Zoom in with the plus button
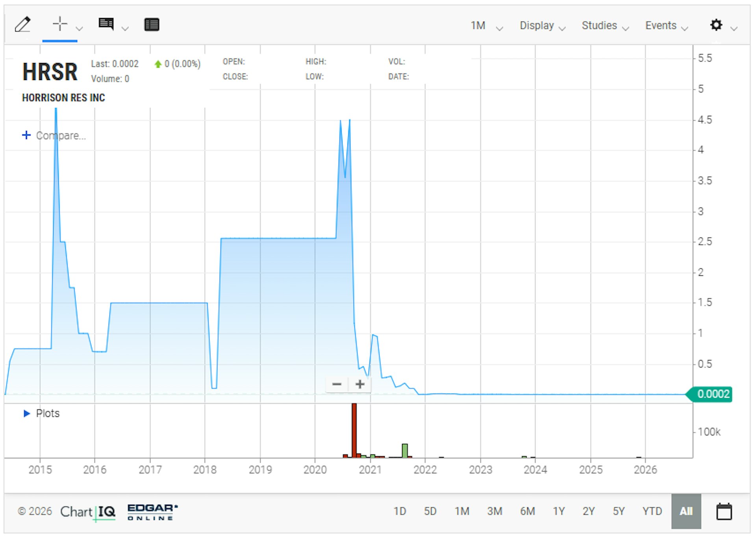Screen dimensions: 756x537 point(359,384)
